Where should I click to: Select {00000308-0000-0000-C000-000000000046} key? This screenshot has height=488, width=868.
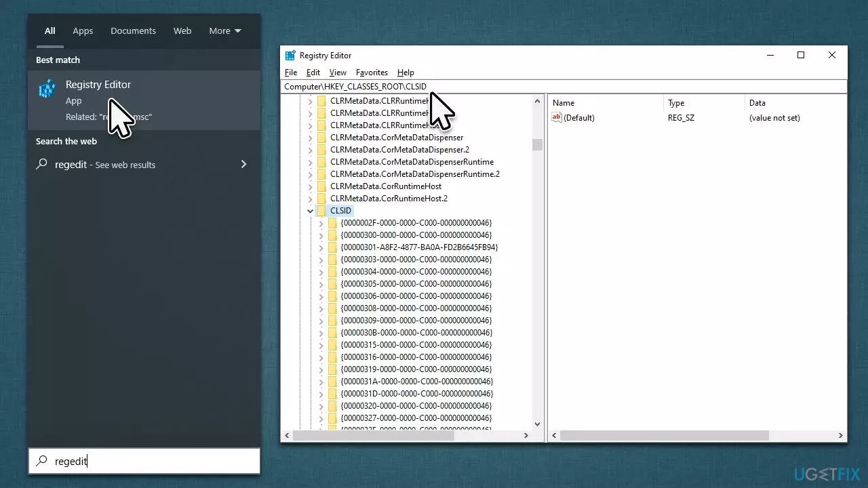pos(416,308)
